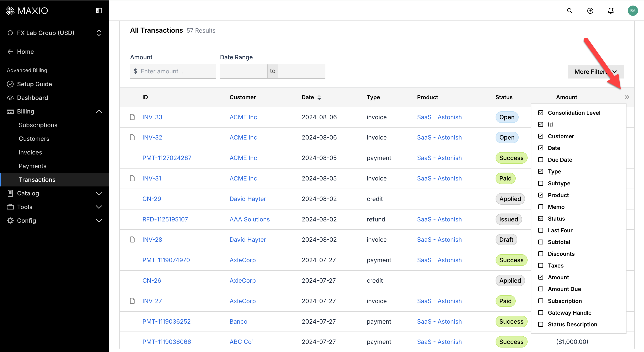Open the Subscriptions menu item

[x=38, y=125]
